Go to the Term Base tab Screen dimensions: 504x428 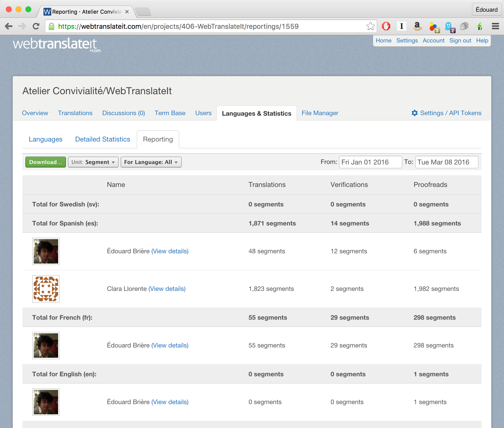click(170, 113)
